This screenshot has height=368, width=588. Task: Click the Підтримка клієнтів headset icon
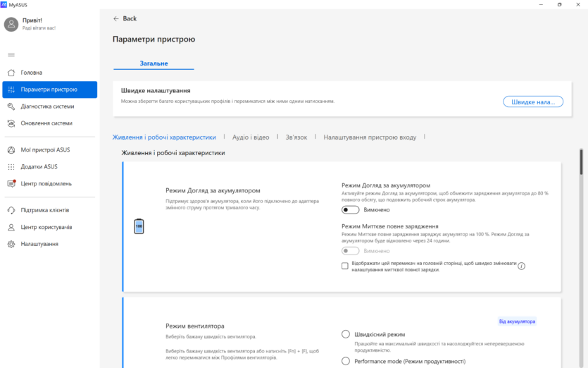click(x=11, y=210)
